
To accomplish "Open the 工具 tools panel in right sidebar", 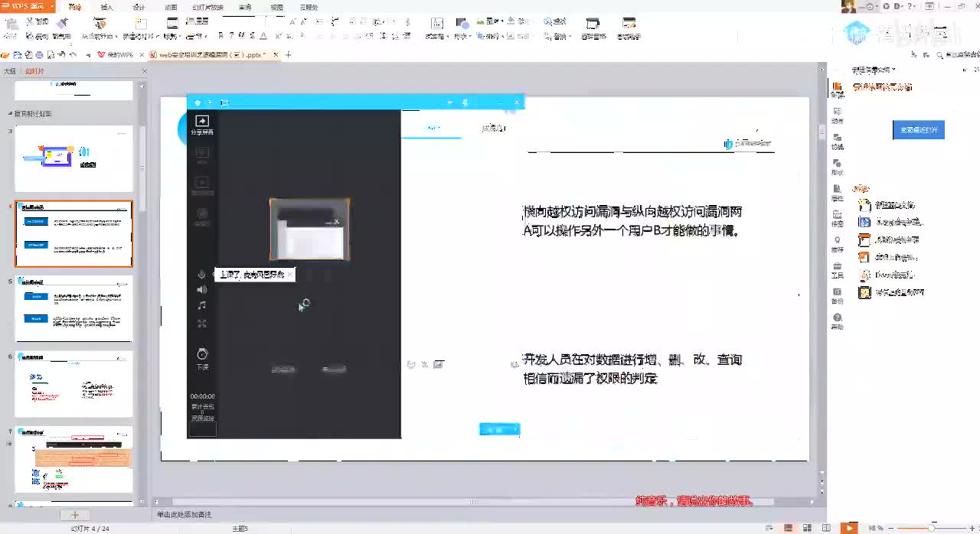I will pos(838,270).
